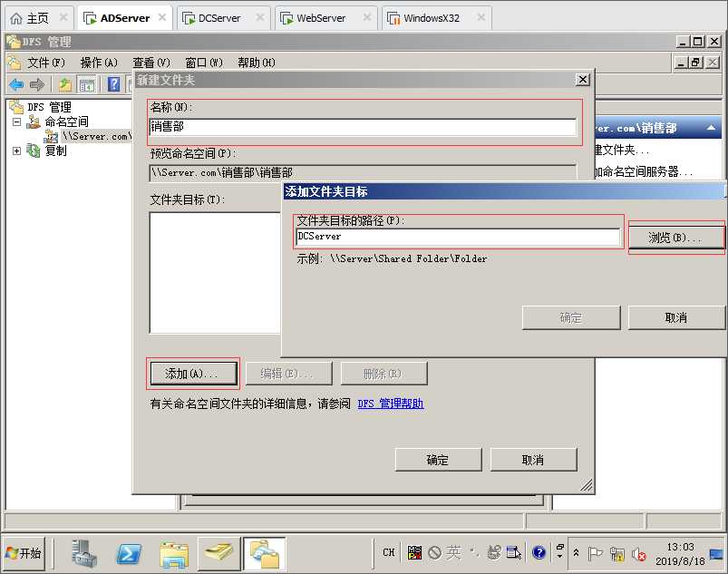This screenshot has width=728, height=574.
Task: Click the IME tool settings icon
Action: point(513,552)
